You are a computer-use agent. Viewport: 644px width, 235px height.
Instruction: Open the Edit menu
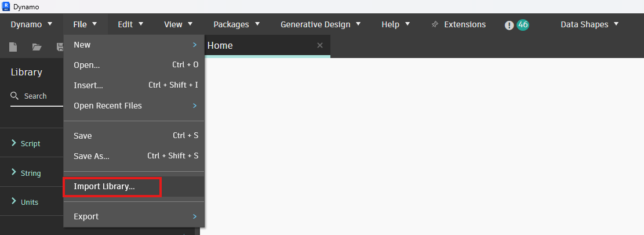pyautogui.click(x=130, y=24)
